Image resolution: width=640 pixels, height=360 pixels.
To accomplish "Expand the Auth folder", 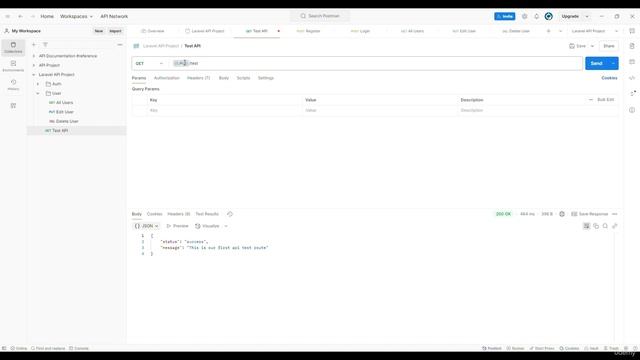I will click(38, 84).
